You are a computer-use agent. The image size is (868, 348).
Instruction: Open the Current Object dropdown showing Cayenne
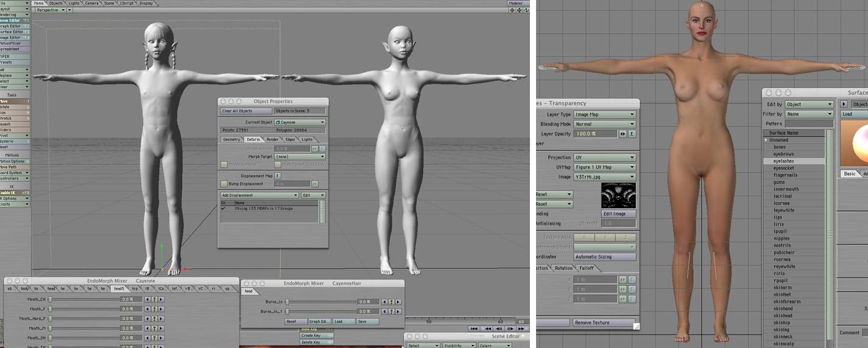coord(300,122)
